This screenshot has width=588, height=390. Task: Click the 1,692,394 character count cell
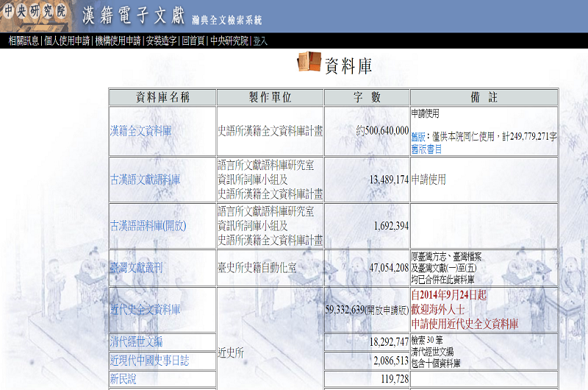click(367, 226)
